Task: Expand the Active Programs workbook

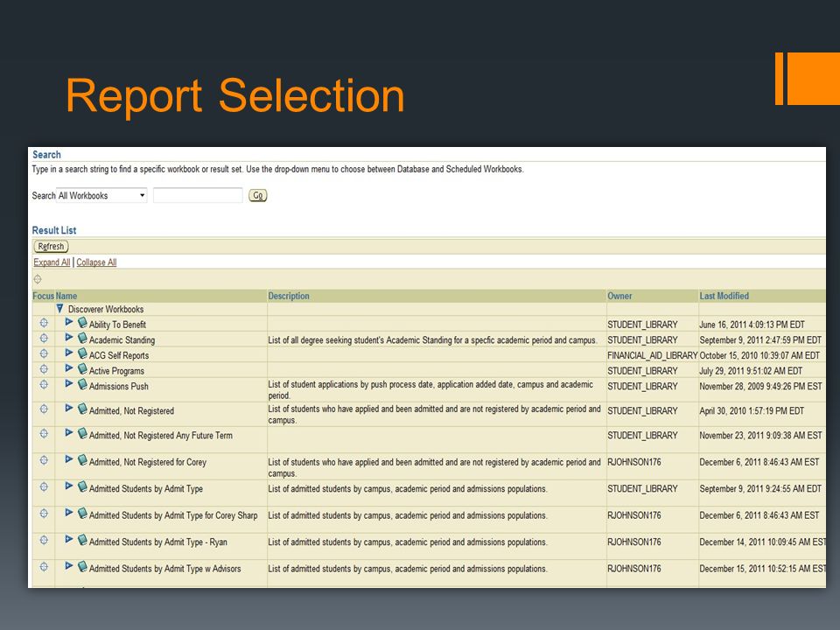Action: tap(68, 368)
